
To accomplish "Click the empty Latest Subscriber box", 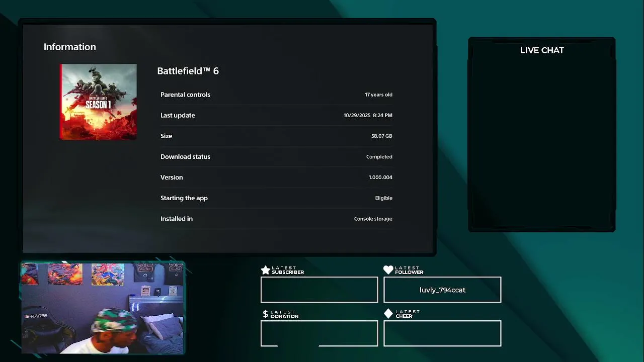I will coord(319,290).
